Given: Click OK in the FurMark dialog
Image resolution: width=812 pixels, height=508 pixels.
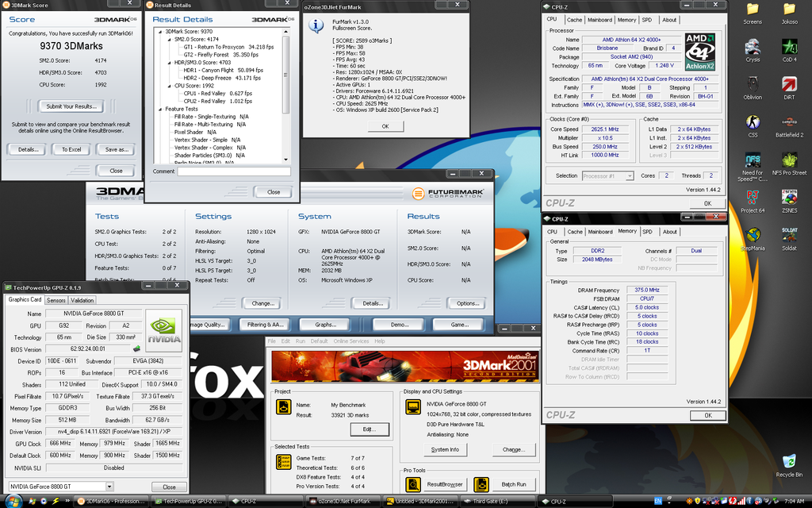Looking at the screenshot, I should pyautogui.click(x=385, y=126).
